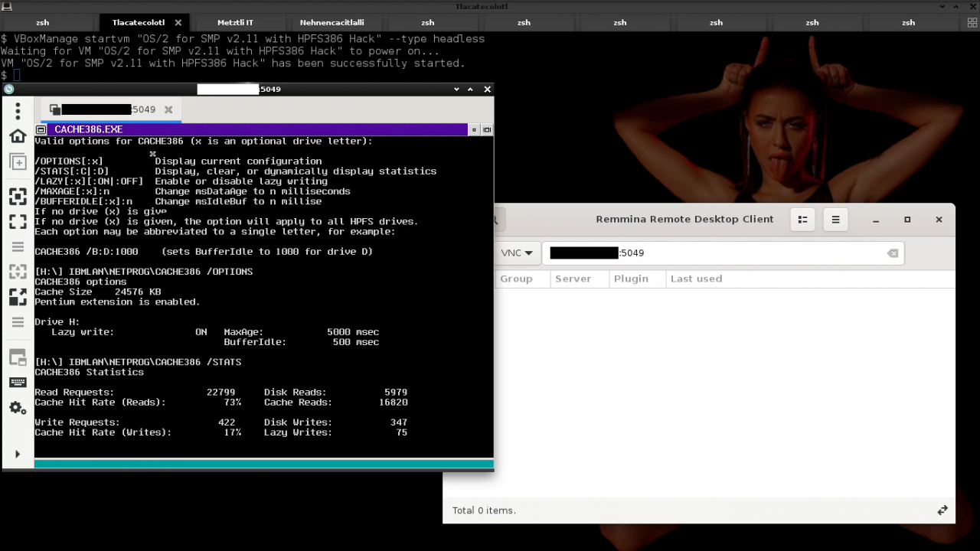Screen dimensions: 980x551
Task: Click the Lazy Writes 75 value
Action: 402,432
